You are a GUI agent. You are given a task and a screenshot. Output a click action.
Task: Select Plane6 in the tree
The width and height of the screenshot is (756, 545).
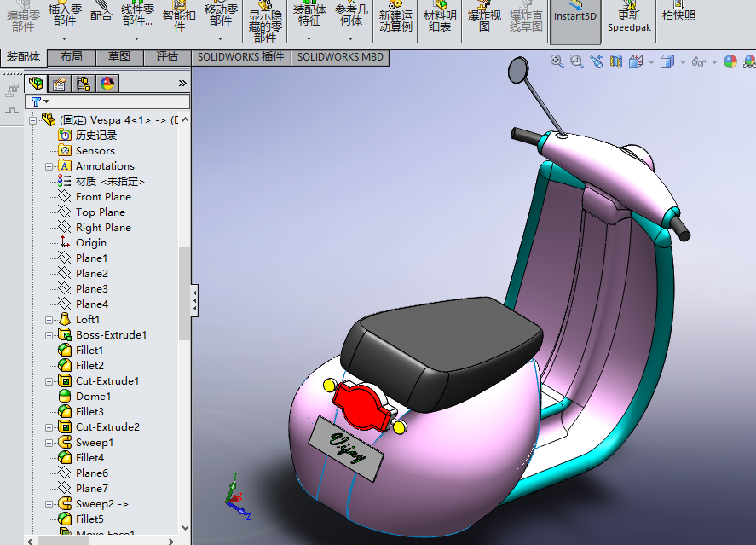pos(83,473)
